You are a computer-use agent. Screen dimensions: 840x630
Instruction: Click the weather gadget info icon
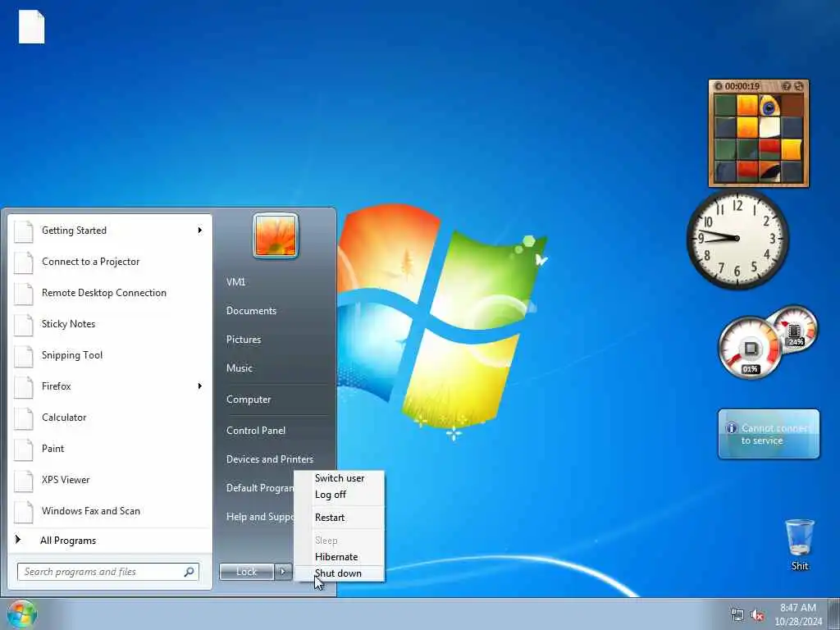[x=731, y=428]
